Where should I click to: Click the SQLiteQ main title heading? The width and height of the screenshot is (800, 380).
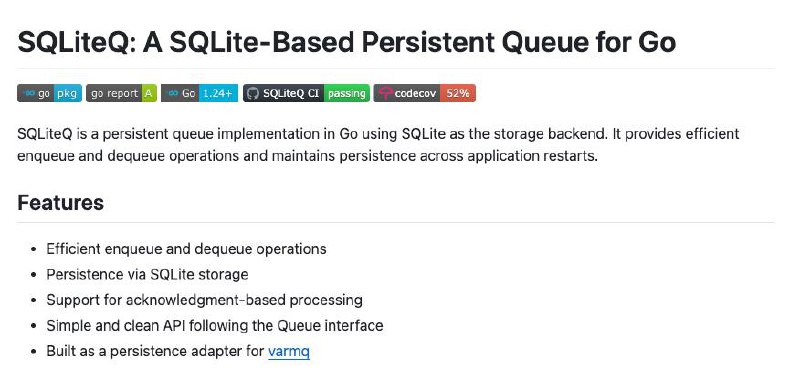346,42
